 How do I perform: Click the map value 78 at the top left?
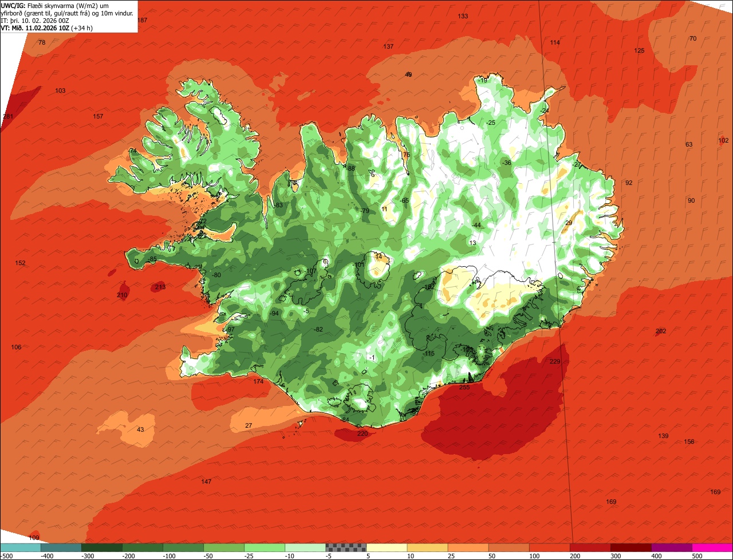(41, 43)
